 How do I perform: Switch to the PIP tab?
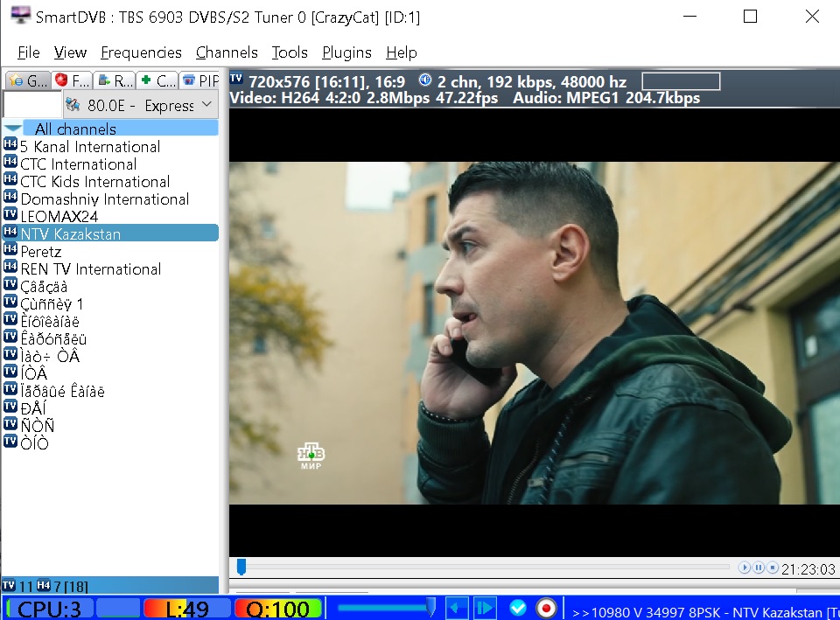coord(199,80)
